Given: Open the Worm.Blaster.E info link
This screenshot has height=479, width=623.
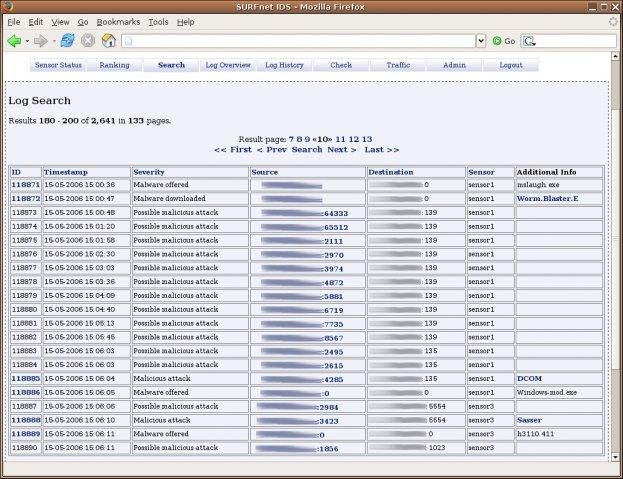Looking at the screenshot, I should click(547, 199).
